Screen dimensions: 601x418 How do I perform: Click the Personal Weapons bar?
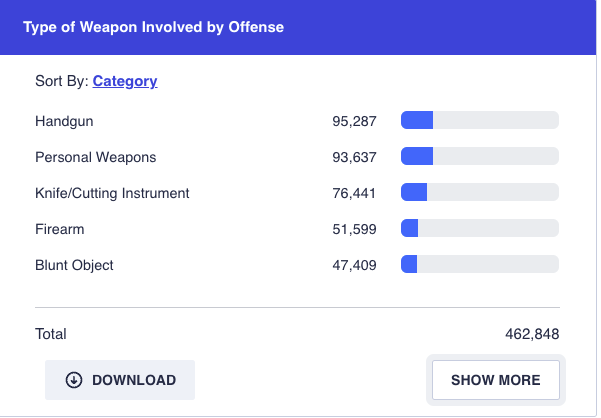479,157
